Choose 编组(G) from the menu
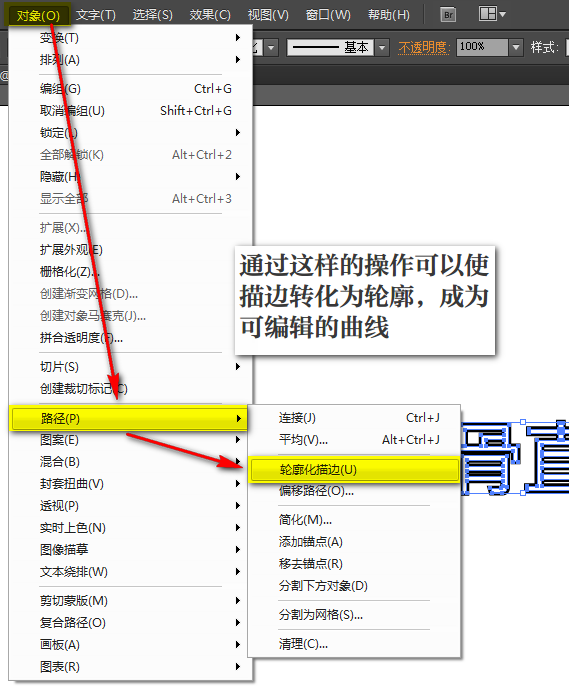569x692 pixels. (131, 89)
